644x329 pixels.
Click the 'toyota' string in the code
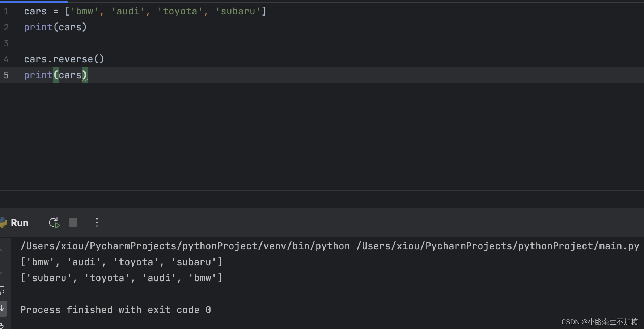click(x=180, y=12)
